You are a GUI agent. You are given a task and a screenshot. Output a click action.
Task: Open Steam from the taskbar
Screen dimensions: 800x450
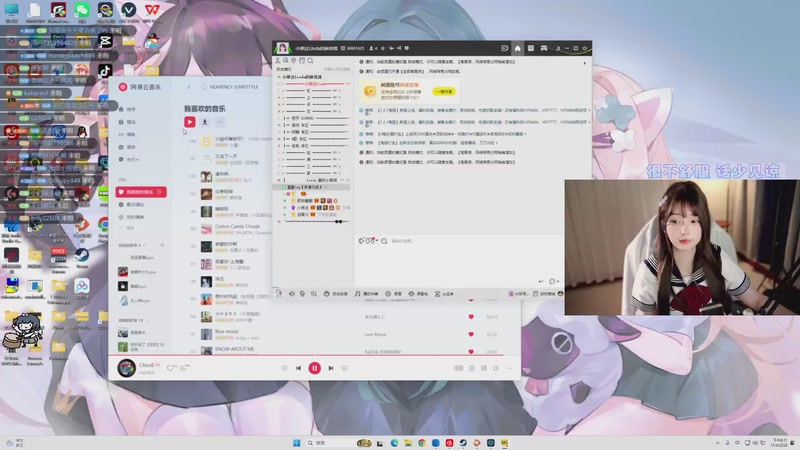(463, 443)
